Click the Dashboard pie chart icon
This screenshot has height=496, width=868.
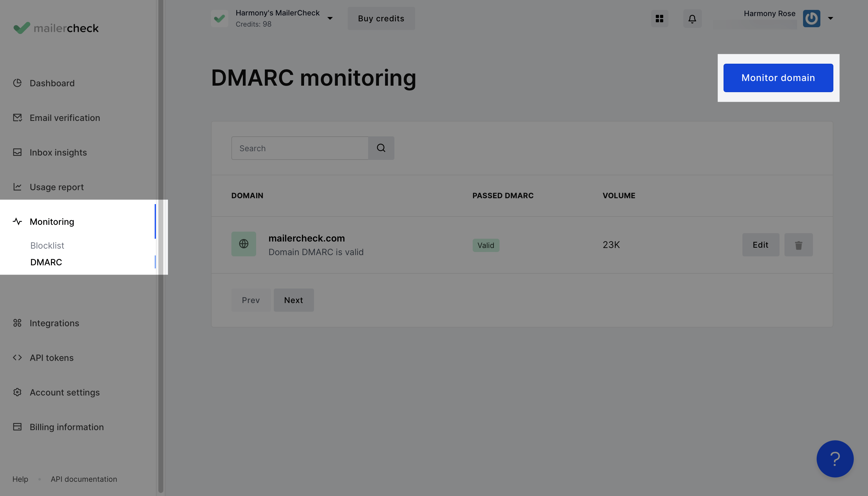(17, 83)
